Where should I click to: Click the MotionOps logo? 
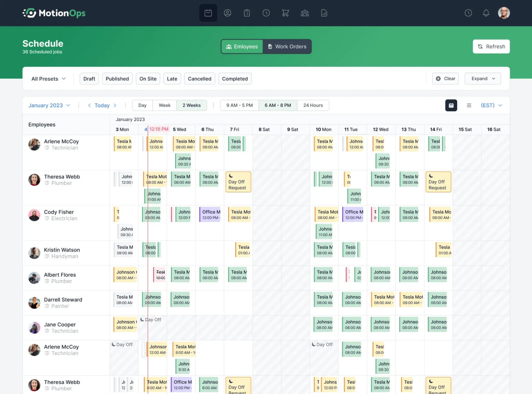coord(54,13)
